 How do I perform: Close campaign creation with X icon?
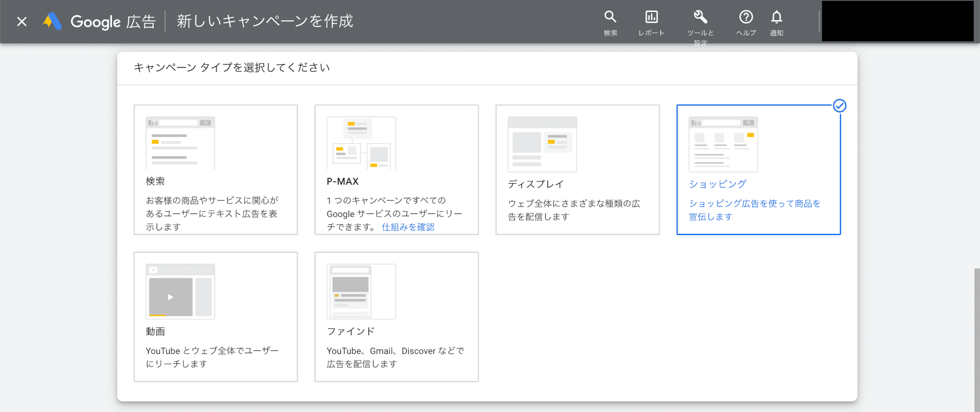[x=22, y=22]
